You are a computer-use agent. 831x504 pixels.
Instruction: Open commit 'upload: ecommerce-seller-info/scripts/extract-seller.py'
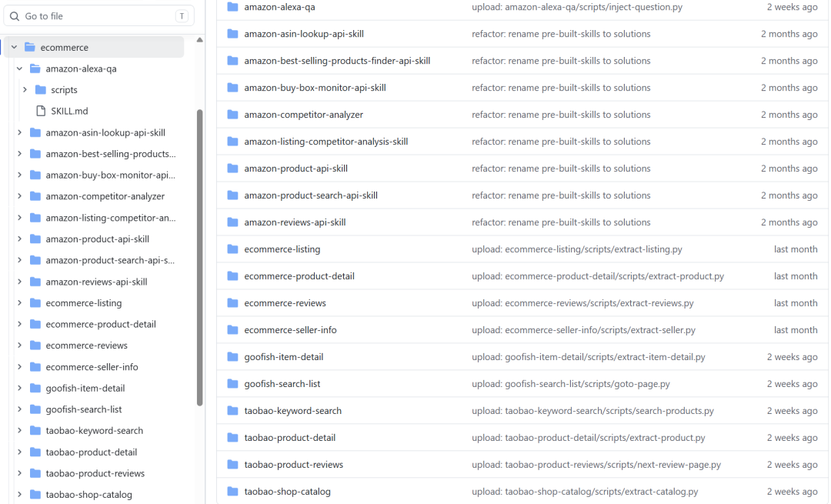click(x=583, y=329)
